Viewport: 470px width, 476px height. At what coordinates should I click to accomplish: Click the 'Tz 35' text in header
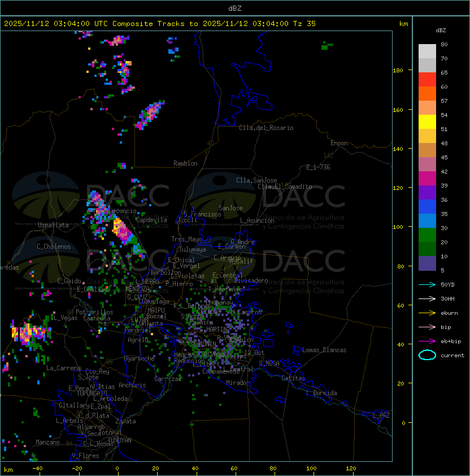tap(304, 24)
